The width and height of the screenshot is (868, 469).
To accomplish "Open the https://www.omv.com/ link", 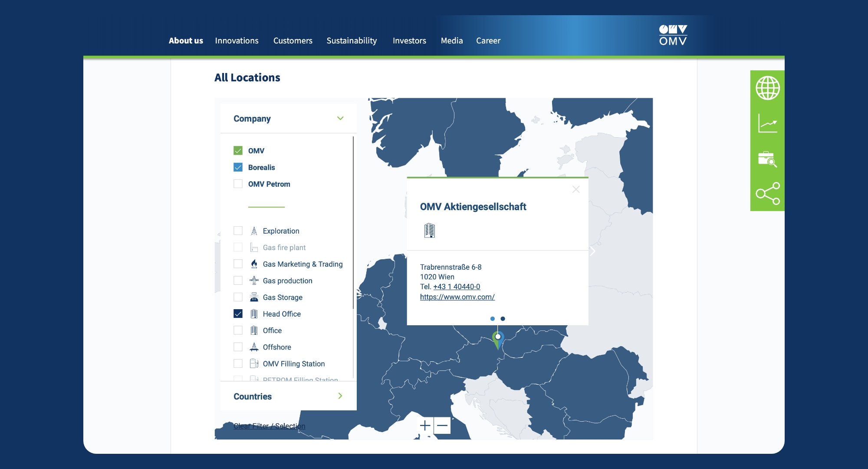I will pos(457,297).
